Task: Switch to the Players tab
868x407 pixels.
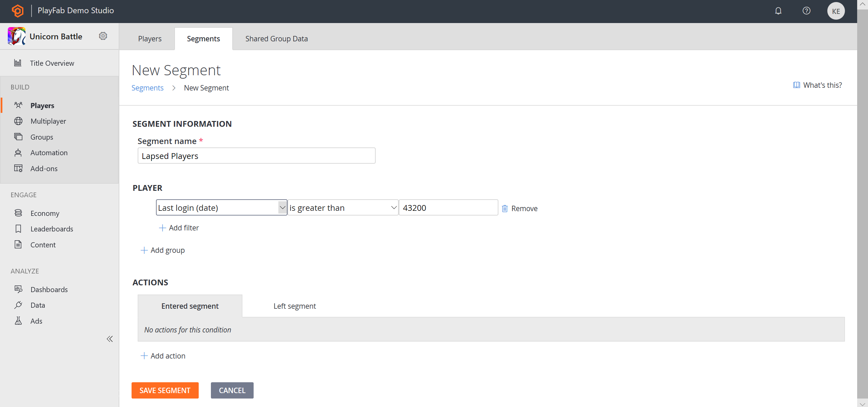Action: (150, 38)
